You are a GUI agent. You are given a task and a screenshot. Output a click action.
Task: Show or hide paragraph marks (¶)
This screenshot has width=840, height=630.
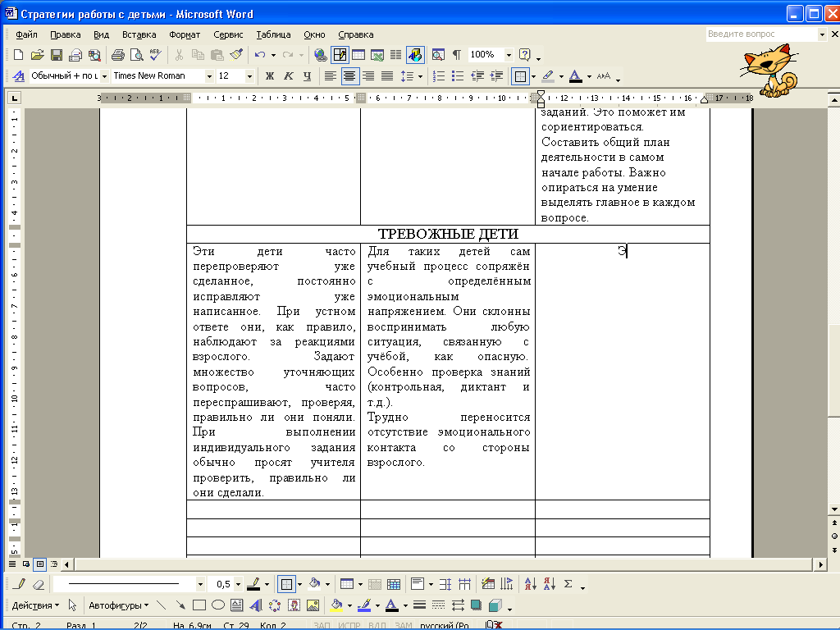(457, 55)
